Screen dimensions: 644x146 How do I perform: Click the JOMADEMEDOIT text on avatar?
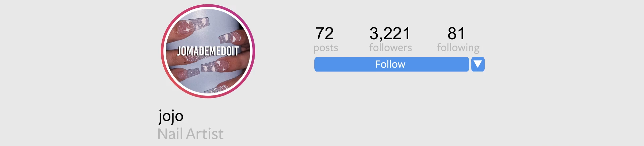click(208, 51)
